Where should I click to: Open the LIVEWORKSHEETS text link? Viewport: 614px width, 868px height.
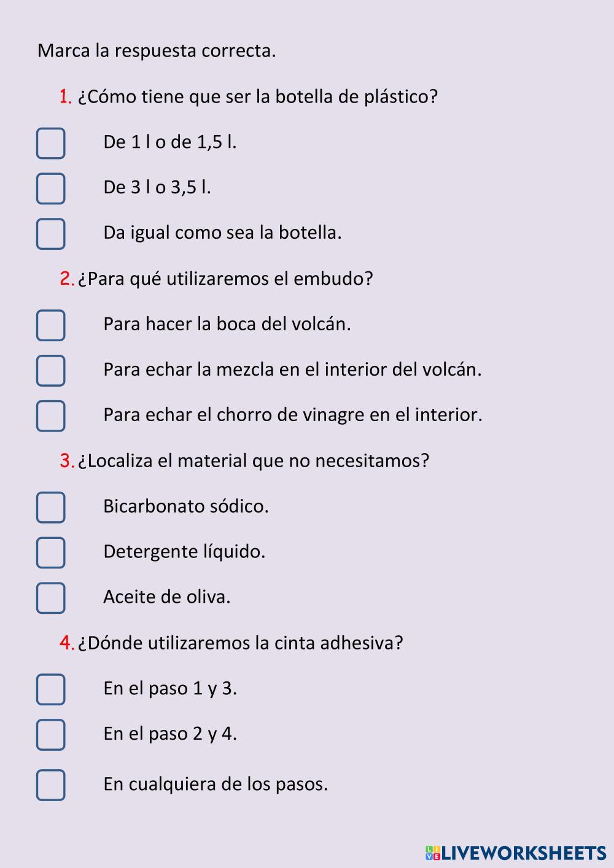tap(524, 853)
